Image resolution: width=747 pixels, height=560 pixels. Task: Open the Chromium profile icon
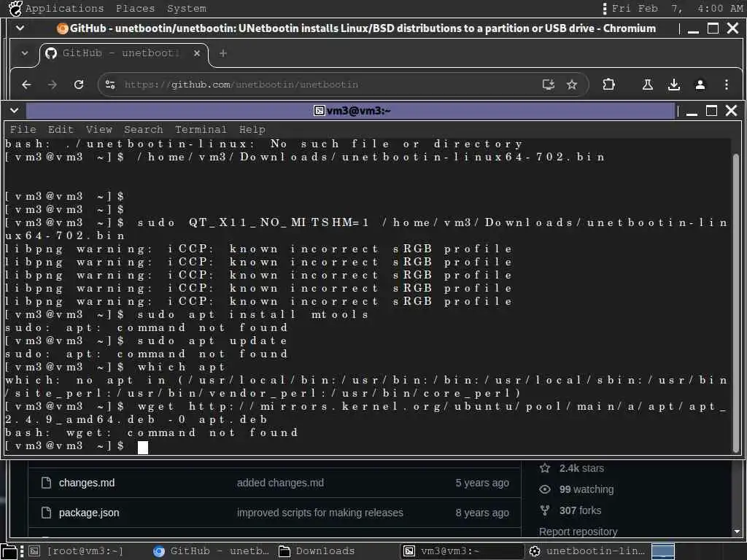coord(700,85)
